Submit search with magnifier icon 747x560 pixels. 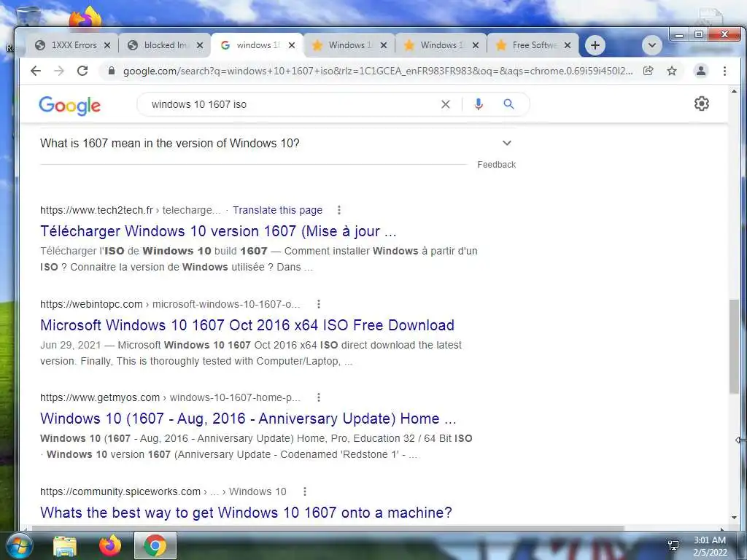pyautogui.click(x=508, y=104)
